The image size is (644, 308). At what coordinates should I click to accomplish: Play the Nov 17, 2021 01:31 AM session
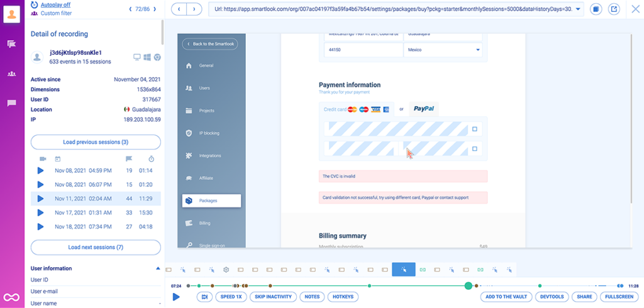pyautogui.click(x=40, y=212)
